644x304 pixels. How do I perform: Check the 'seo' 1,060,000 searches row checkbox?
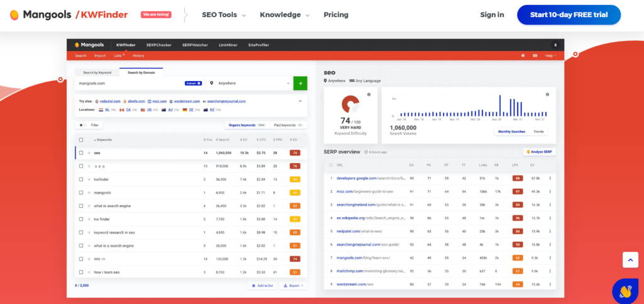[x=81, y=153]
